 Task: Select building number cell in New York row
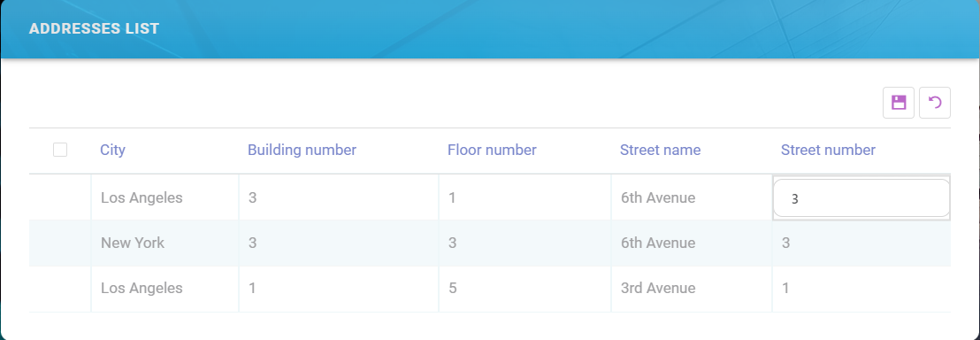click(338, 243)
